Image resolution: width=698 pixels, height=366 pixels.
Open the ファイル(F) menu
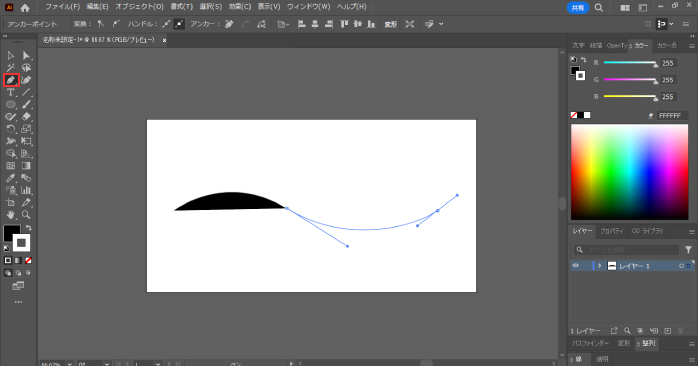click(x=63, y=7)
